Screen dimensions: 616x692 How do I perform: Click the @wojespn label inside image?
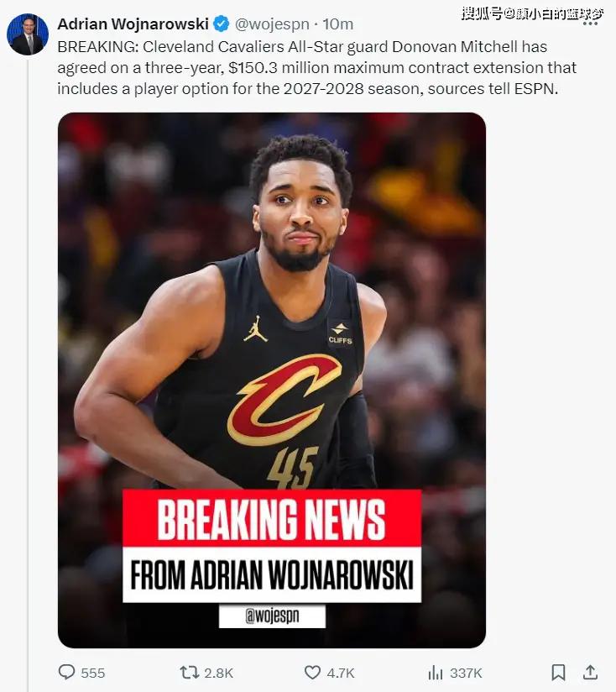272,616
